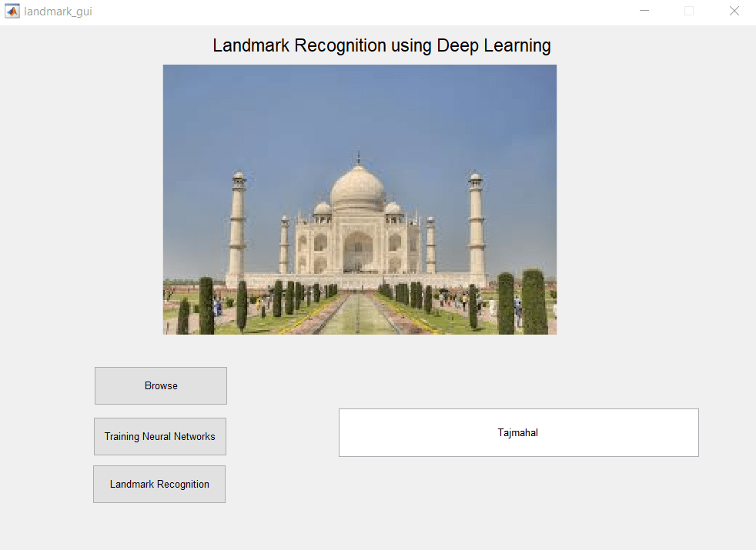The image size is (756, 550).
Task: Click the title 'Landmark Recognition using Deep Learning'
Action: coord(381,45)
